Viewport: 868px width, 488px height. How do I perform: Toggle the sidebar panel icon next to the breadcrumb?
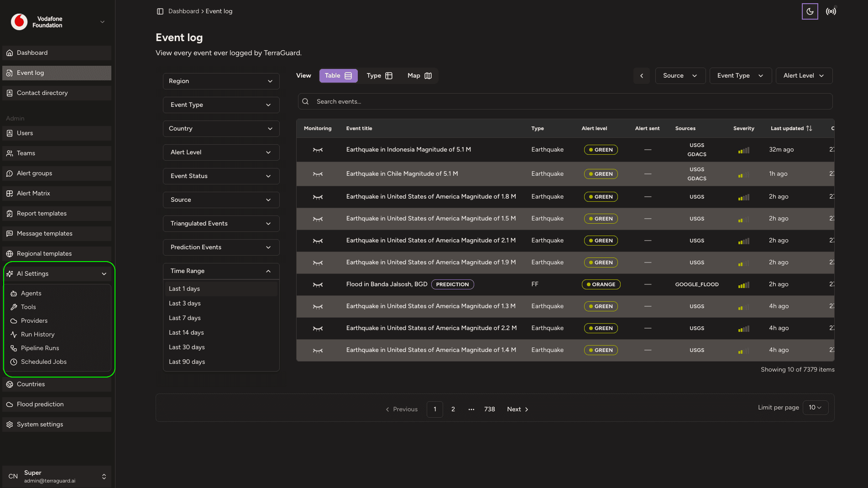pos(160,11)
